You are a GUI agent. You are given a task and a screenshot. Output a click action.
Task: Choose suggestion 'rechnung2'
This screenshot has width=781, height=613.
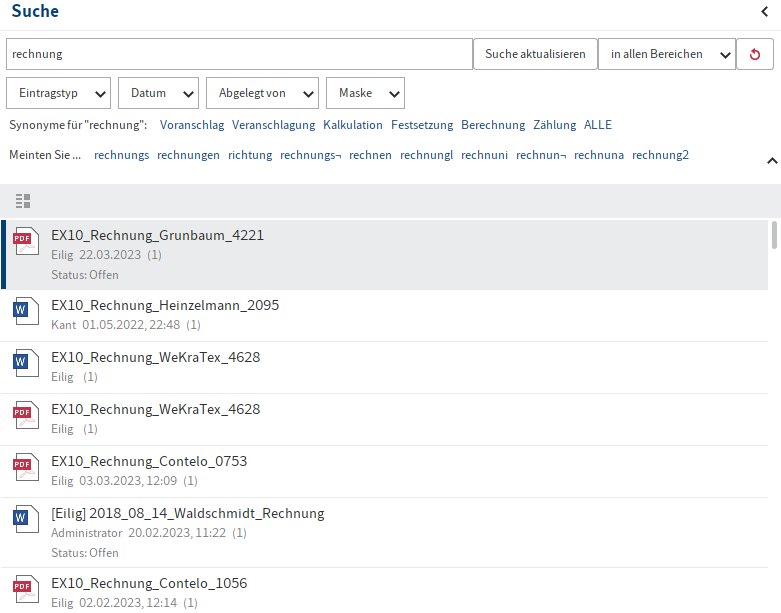(x=660, y=155)
